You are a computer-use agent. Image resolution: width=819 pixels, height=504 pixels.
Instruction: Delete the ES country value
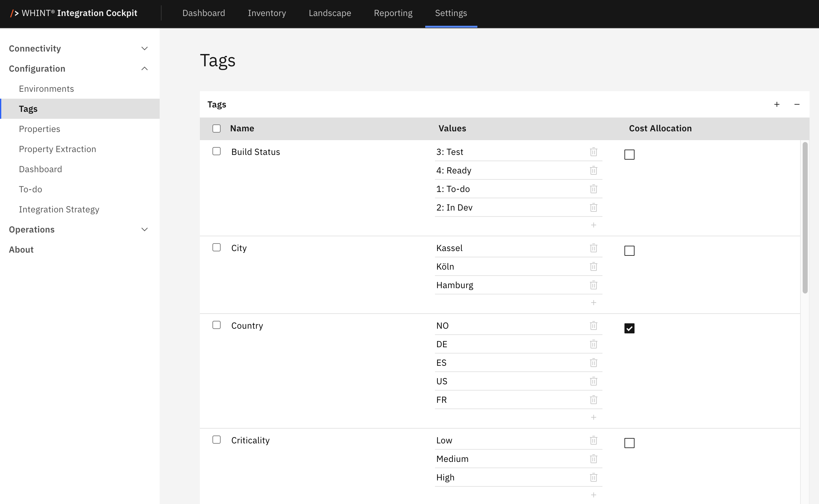593,363
